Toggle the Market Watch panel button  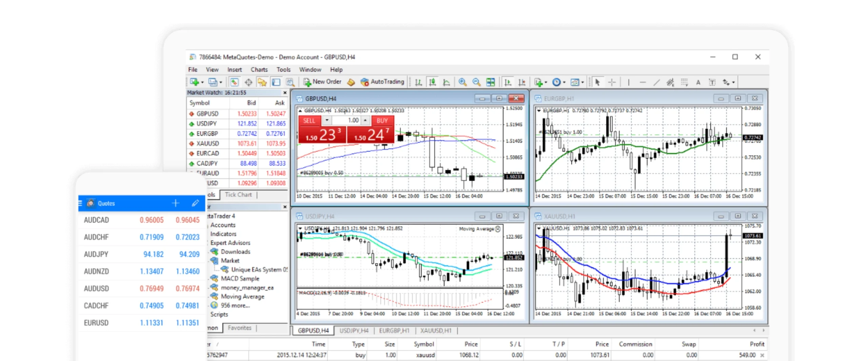[x=234, y=82]
